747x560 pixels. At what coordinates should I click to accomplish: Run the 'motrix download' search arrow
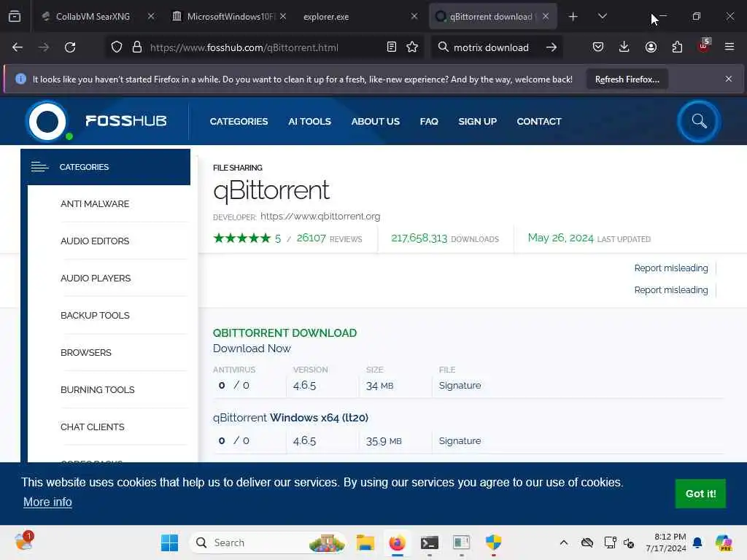[551, 47]
